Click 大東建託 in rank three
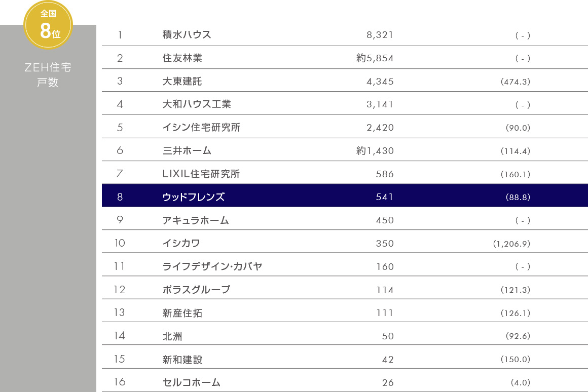Viewport: 588px width, 392px height. 182,81
